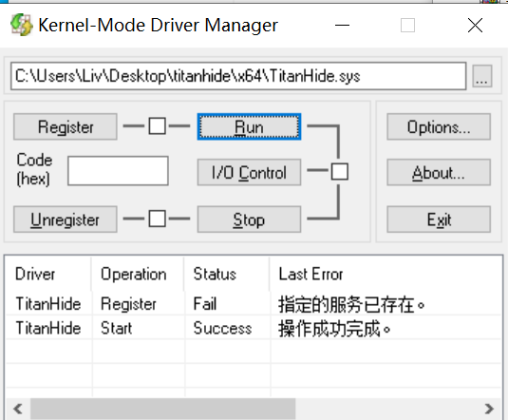Focus the Code (hex) input field
508x420 pixels.
coord(118,171)
